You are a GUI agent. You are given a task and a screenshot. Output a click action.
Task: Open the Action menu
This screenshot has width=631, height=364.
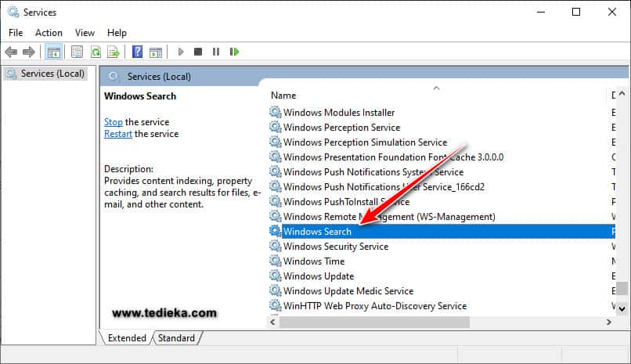coord(49,33)
